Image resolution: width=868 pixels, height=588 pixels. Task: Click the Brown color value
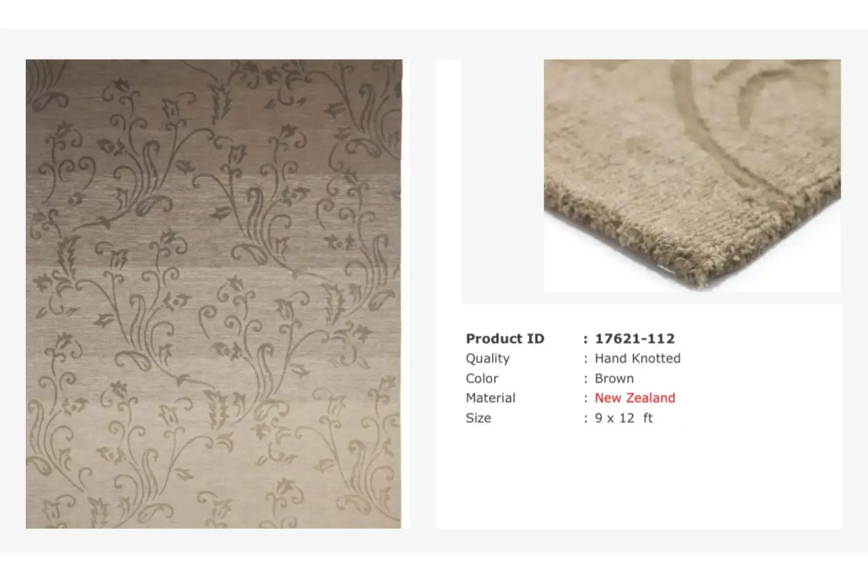click(x=614, y=378)
